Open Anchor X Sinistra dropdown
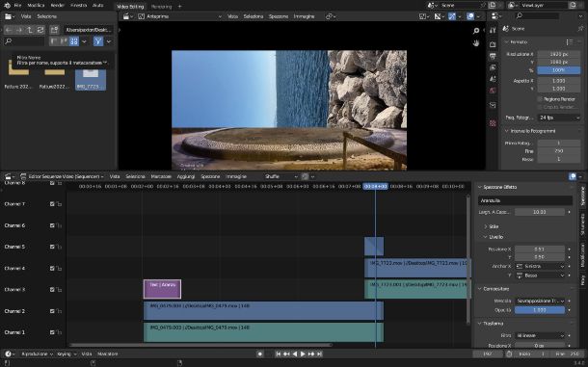 click(540, 266)
